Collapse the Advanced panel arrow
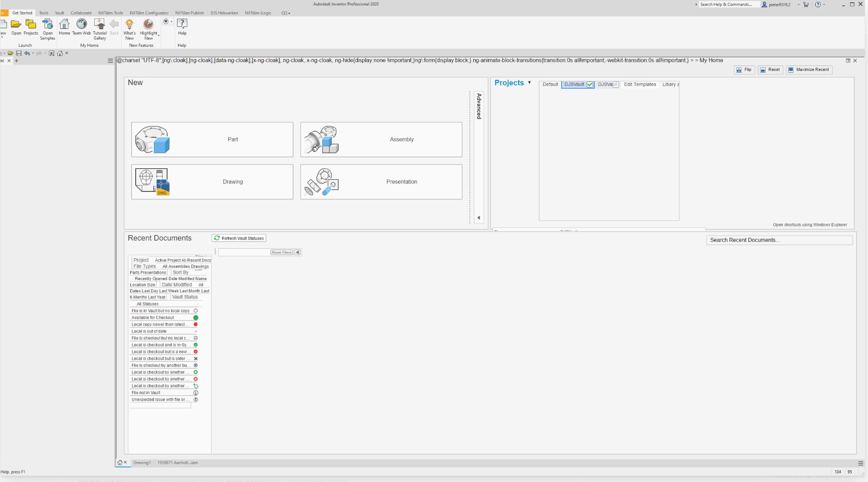Screen dimensions: 868x482 [x=478, y=217]
